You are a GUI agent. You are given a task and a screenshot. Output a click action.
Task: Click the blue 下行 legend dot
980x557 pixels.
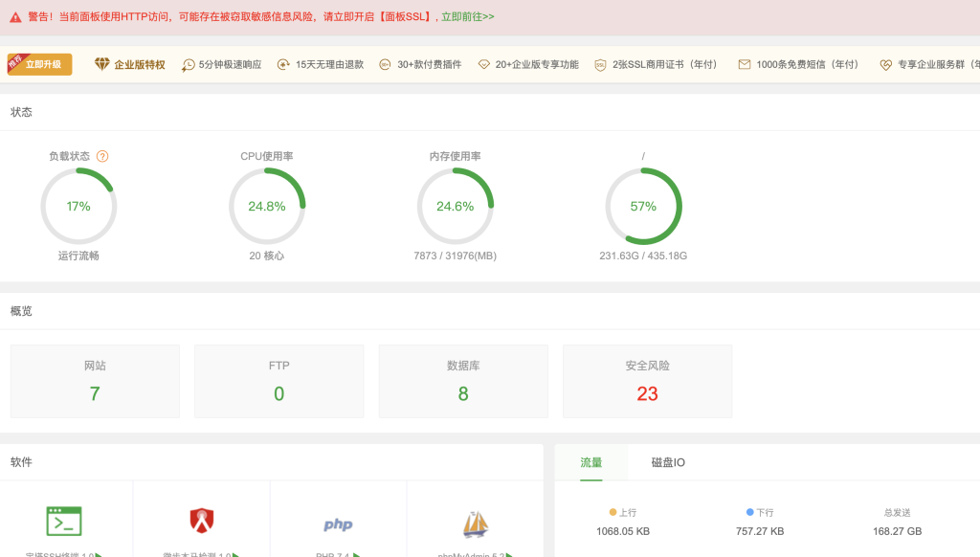(750, 512)
